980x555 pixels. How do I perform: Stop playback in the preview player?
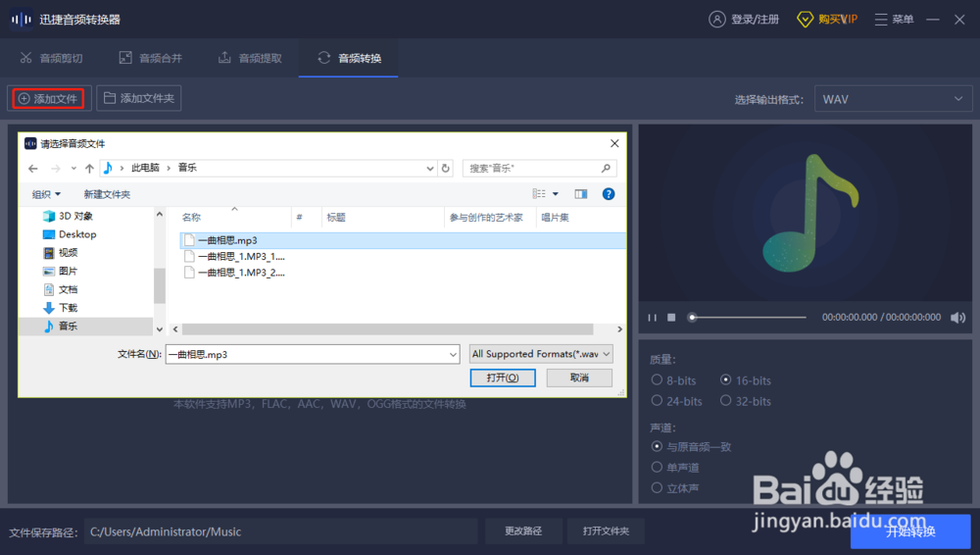[671, 318]
